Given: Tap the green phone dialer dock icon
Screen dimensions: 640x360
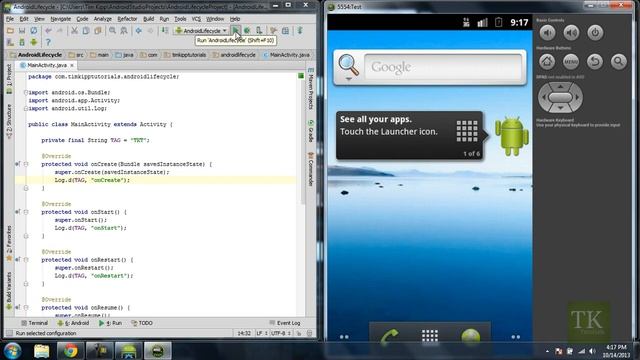Looking at the screenshot, I should pyautogui.click(x=389, y=337).
